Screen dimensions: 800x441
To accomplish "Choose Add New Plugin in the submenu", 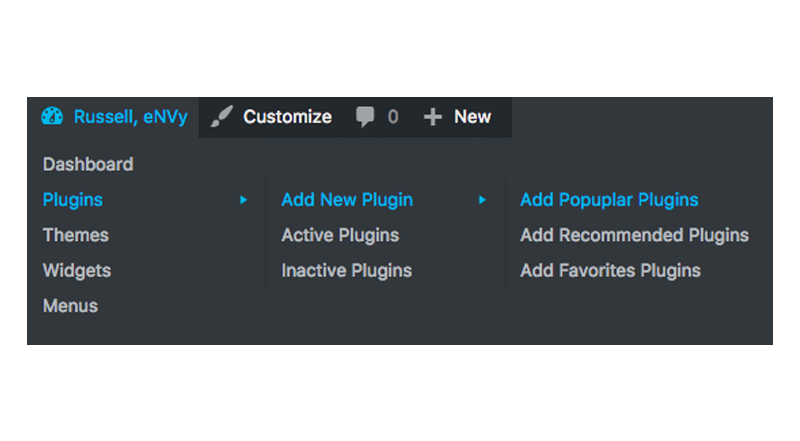I will (347, 200).
